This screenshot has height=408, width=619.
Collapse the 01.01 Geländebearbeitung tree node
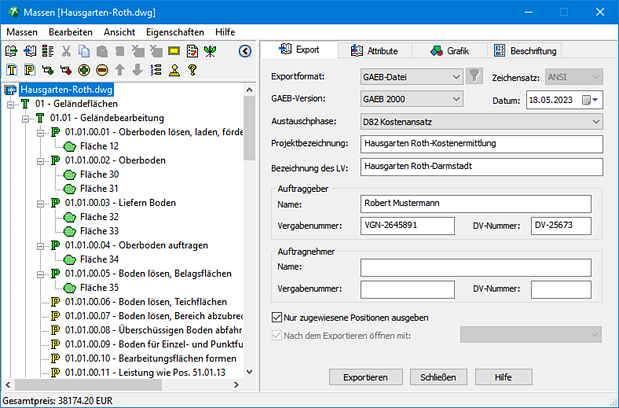point(23,117)
